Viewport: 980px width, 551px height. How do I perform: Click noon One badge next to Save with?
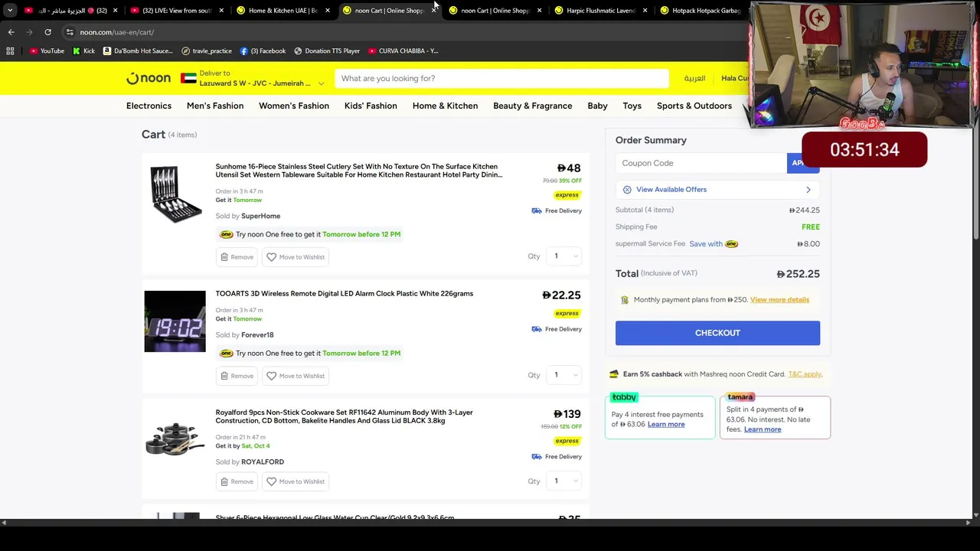click(x=731, y=244)
